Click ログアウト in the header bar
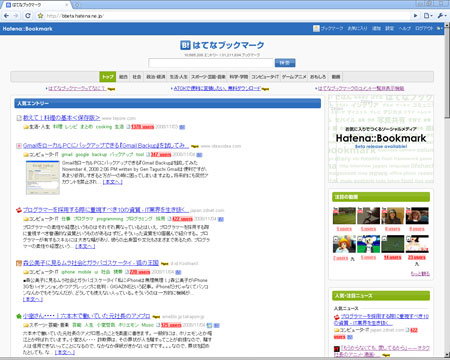This screenshot has height=360, width=450. tap(424, 29)
